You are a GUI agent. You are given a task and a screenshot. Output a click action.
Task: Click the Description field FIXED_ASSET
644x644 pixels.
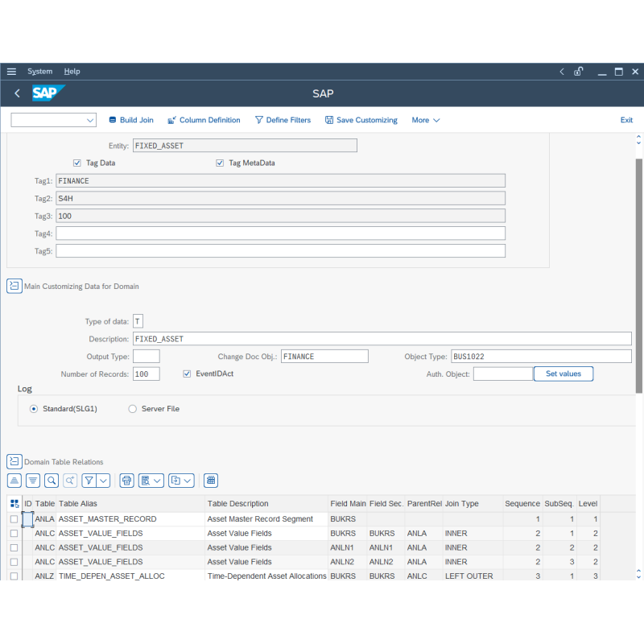coord(382,339)
